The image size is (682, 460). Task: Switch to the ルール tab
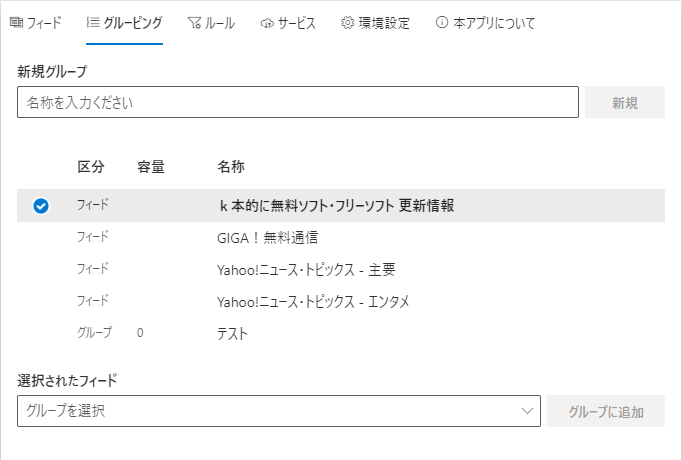[211, 23]
